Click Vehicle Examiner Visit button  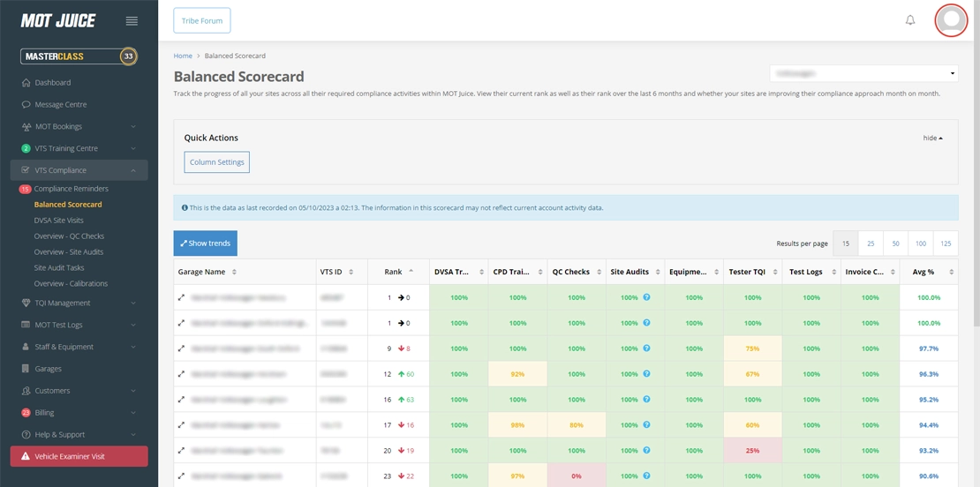click(x=79, y=456)
